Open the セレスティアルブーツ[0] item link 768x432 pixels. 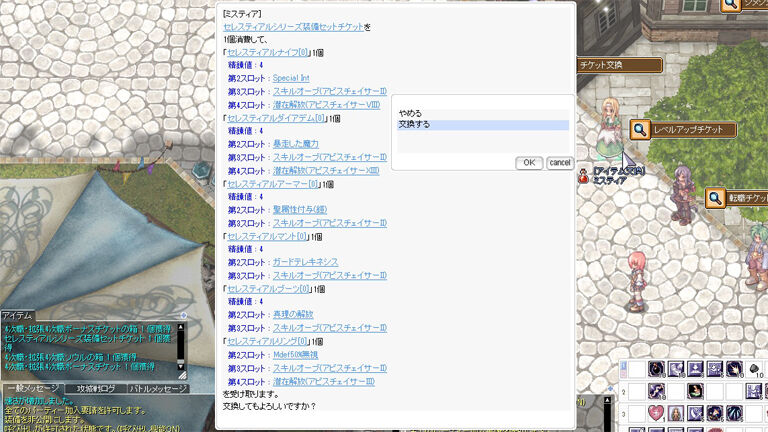pyautogui.click(x=268, y=289)
